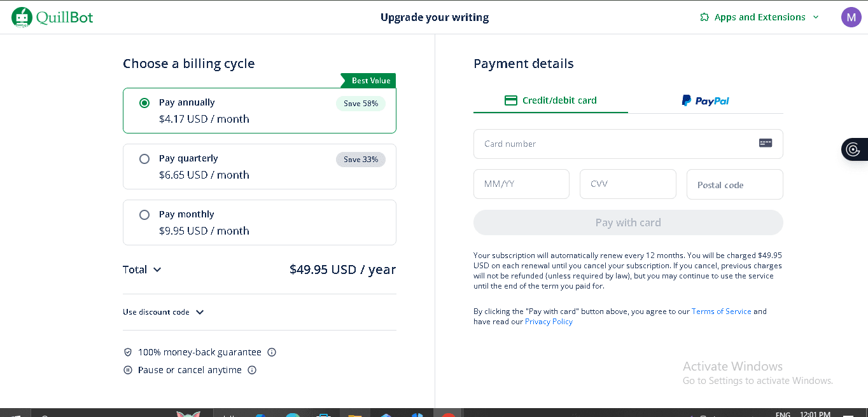Select the Pay quarterly billing option
This screenshot has height=417, width=868.
(x=144, y=159)
